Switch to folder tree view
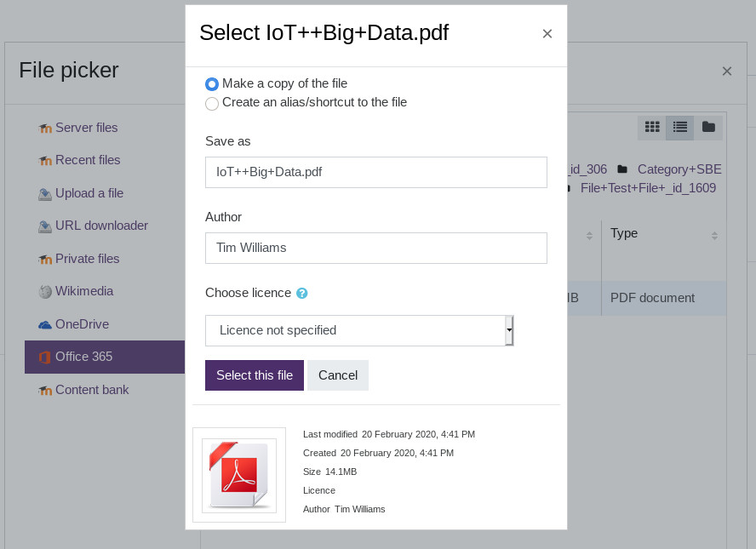This screenshot has height=549, width=756. [707, 128]
